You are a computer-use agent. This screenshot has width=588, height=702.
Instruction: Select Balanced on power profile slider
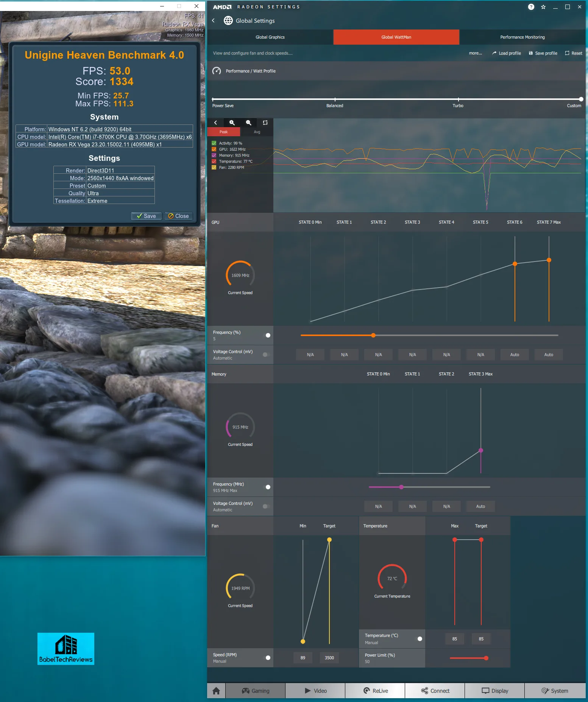(x=335, y=100)
